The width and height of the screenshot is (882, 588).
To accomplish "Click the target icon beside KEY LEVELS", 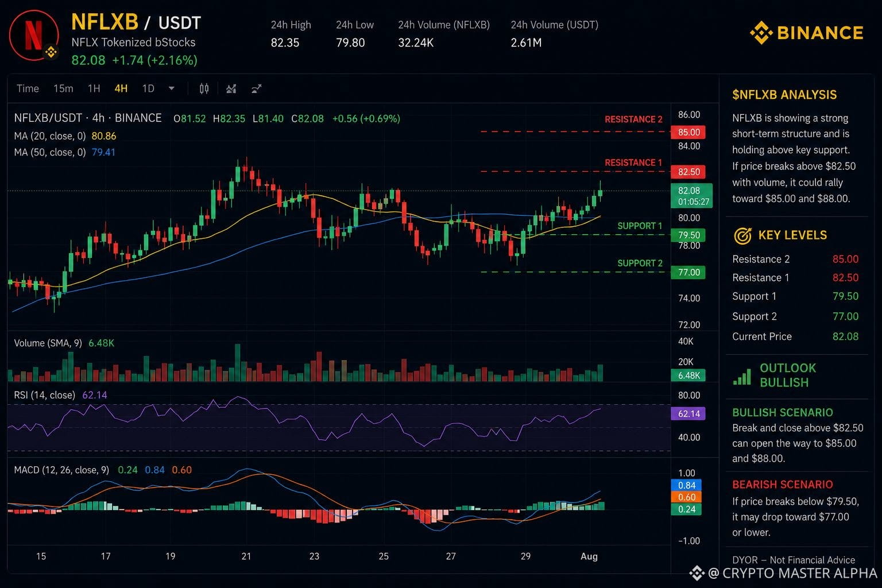I will tap(742, 235).
